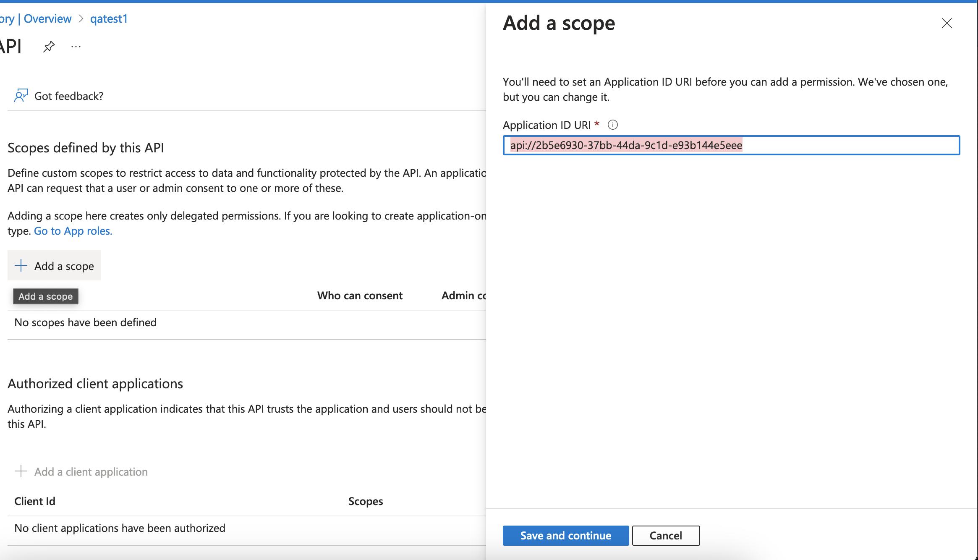Open the more options (…) menu

point(76,47)
